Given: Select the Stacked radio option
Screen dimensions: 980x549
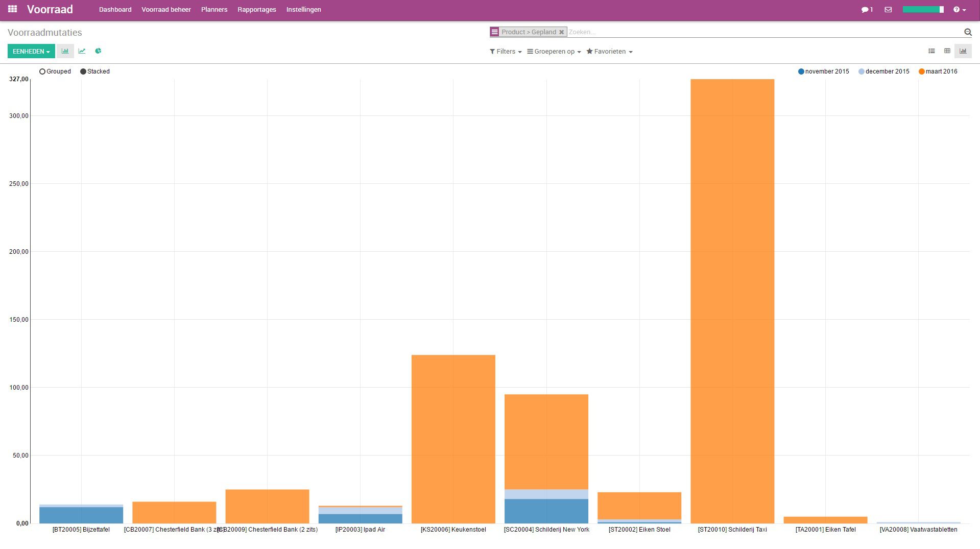Looking at the screenshot, I should click(x=83, y=71).
